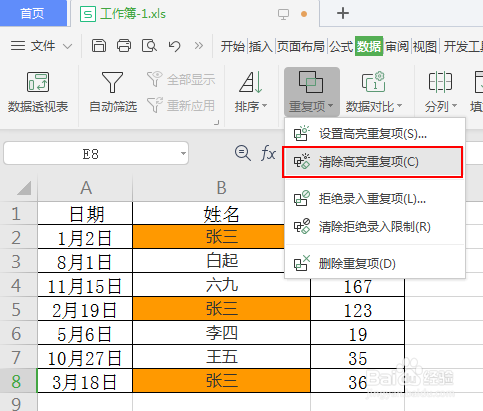Click cell 10月27日

tap(85, 357)
